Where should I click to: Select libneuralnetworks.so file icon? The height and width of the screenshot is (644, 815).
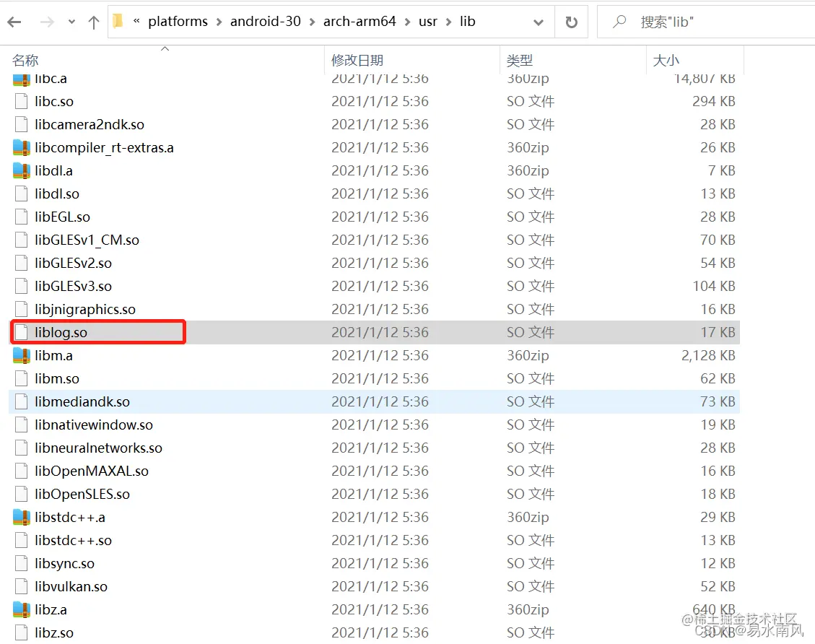click(22, 448)
